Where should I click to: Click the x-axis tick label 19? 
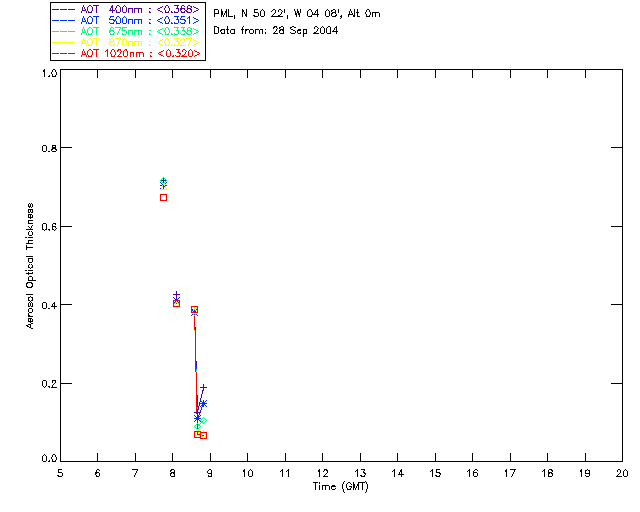(585, 473)
